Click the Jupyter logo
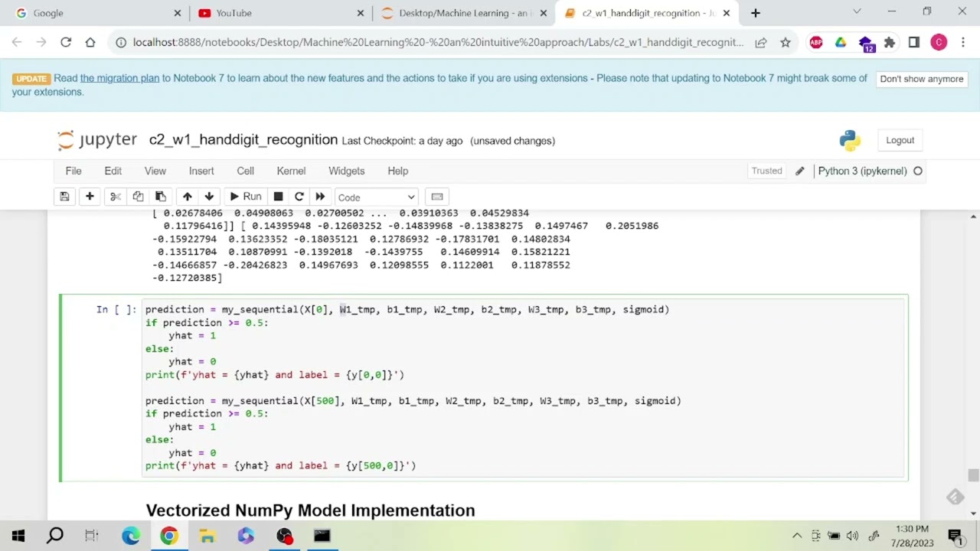Screen dimensions: 980x551 coord(97,139)
